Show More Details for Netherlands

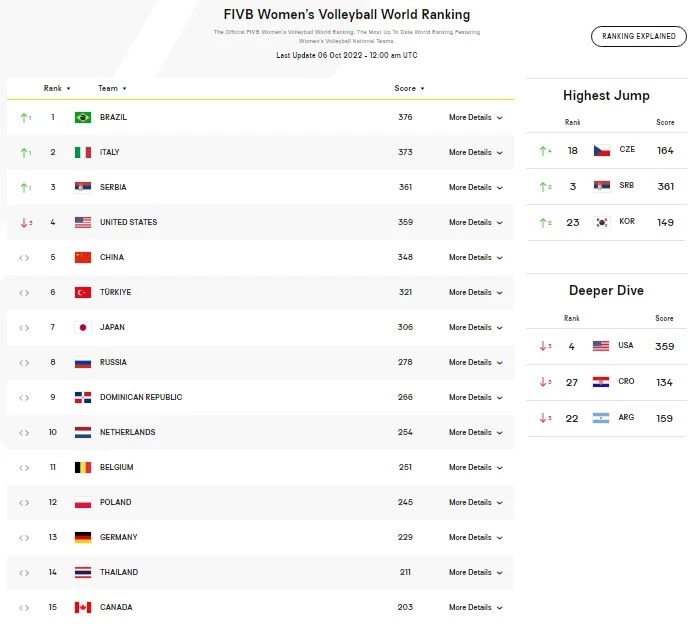[475, 433]
